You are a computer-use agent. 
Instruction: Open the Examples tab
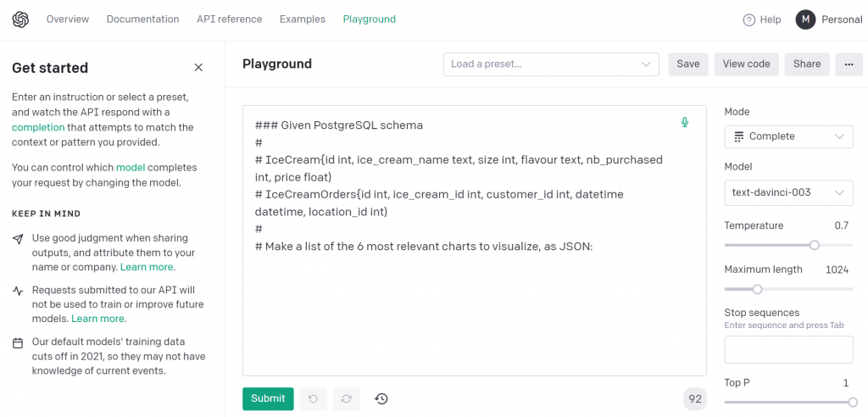click(302, 19)
